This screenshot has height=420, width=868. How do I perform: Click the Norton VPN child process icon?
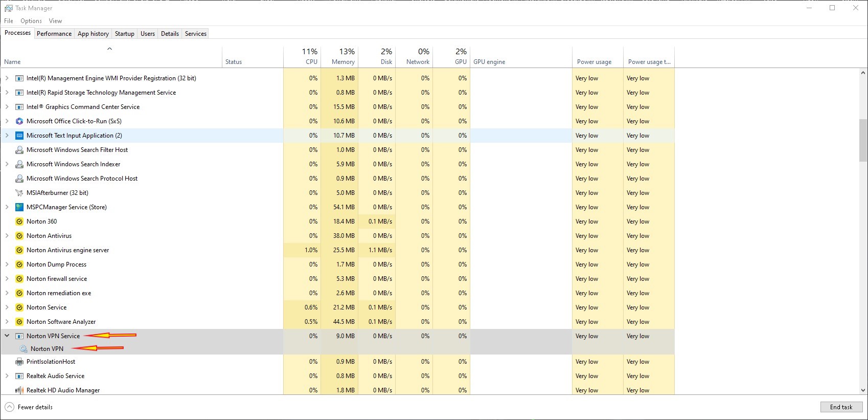pyautogui.click(x=24, y=349)
